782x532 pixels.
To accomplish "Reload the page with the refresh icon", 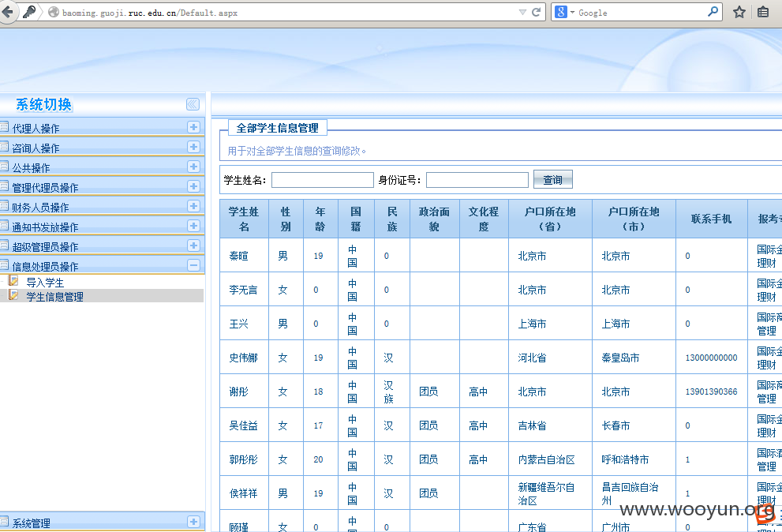I will (x=536, y=12).
